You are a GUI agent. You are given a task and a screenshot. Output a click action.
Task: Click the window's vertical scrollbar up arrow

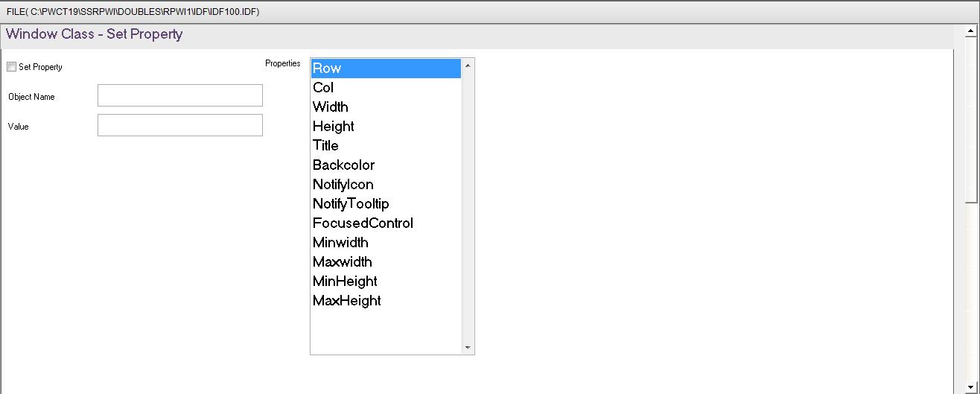coord(970,31)
